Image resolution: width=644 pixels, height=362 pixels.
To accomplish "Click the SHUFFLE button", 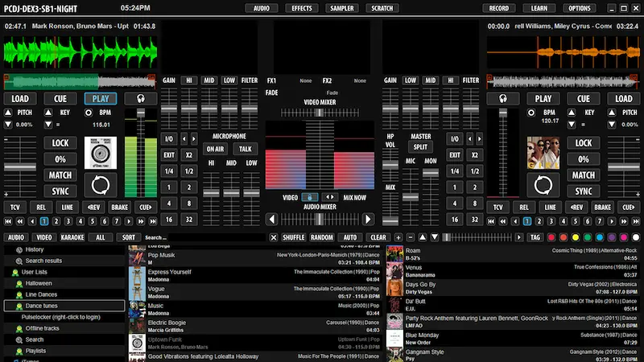I will pos(294,238).
